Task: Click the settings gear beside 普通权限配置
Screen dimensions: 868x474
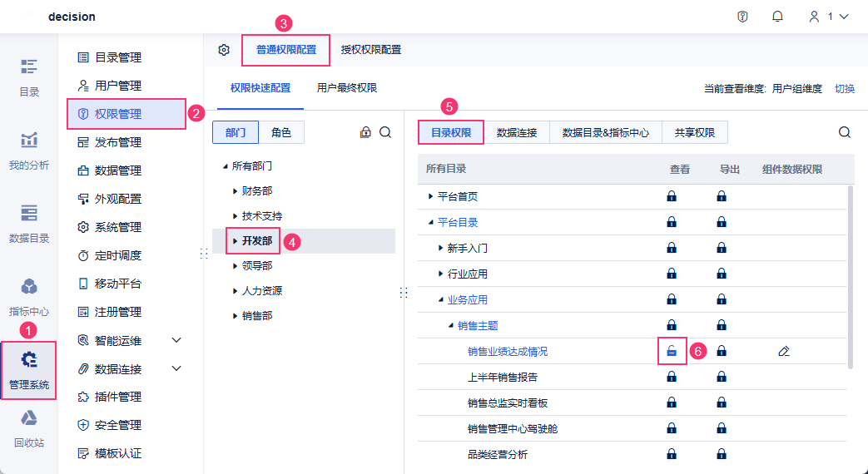Action: (x=224, y=50)
